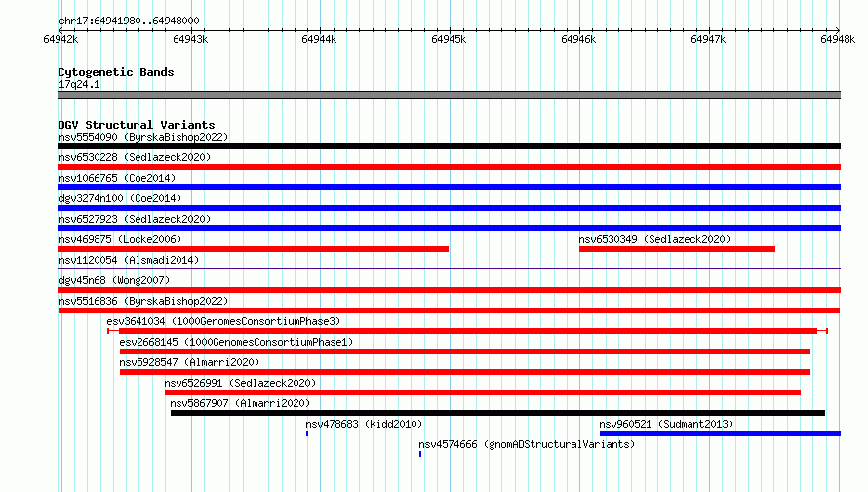
Task: Click the thin purple line of nsv1120054
Action: tap(449, 269)
